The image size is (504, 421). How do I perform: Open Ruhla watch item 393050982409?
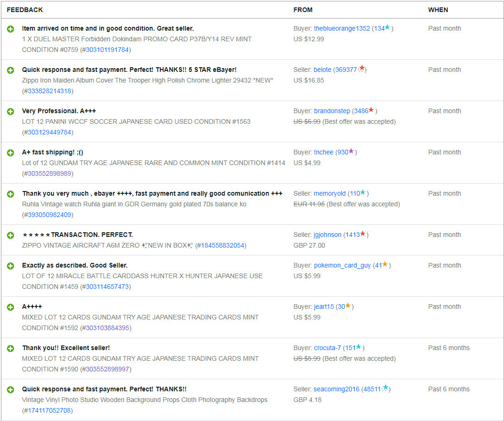[x=49, y=215]
